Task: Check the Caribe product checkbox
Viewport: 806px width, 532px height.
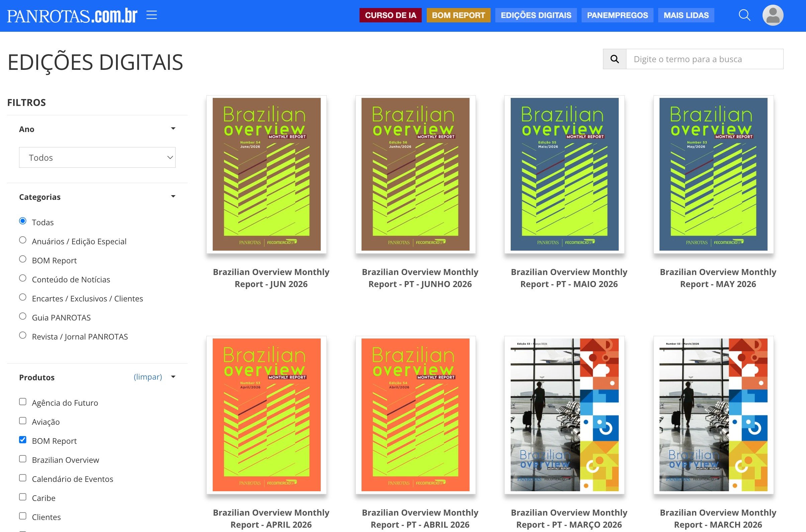Action: coord(23,497)
